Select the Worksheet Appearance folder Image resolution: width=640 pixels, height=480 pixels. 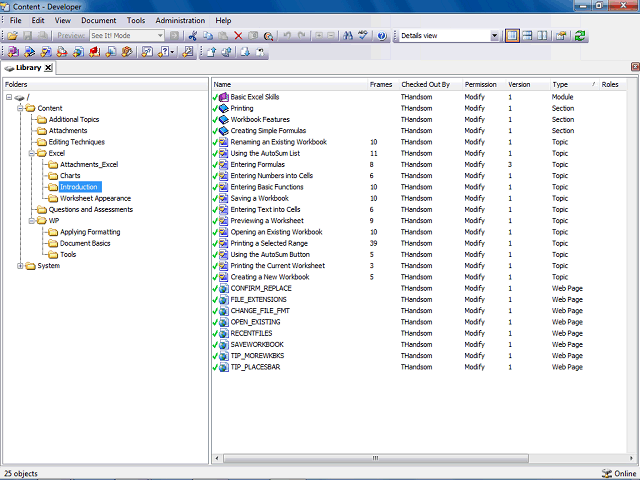click(x=95, y=198)
